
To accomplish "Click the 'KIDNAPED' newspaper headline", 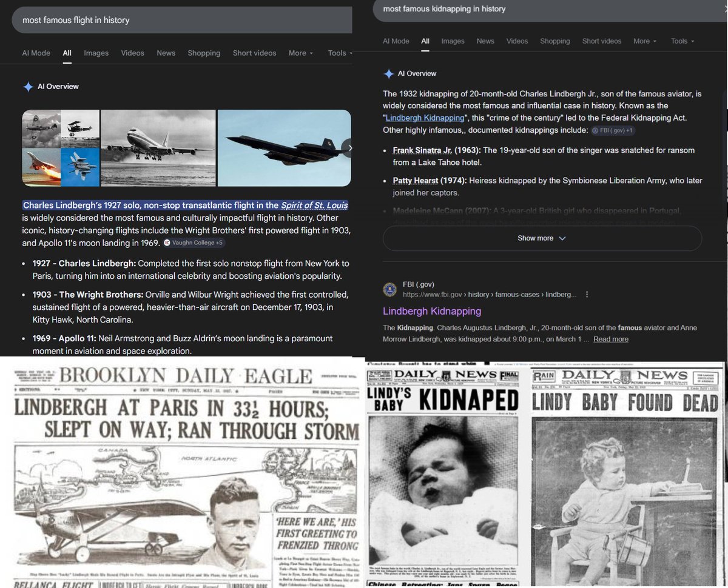I will 469,401.
